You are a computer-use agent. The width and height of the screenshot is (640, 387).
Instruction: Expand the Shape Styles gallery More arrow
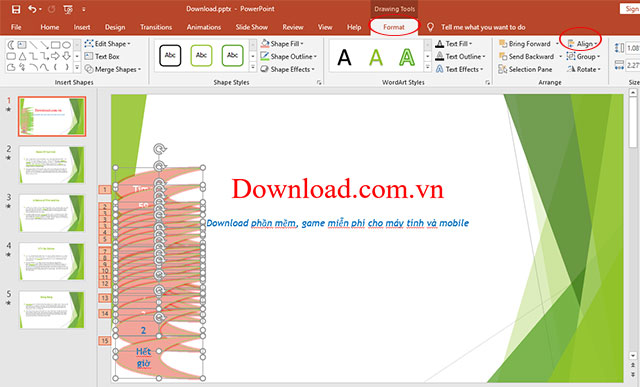pyautogui.click(x=253, y=67)
